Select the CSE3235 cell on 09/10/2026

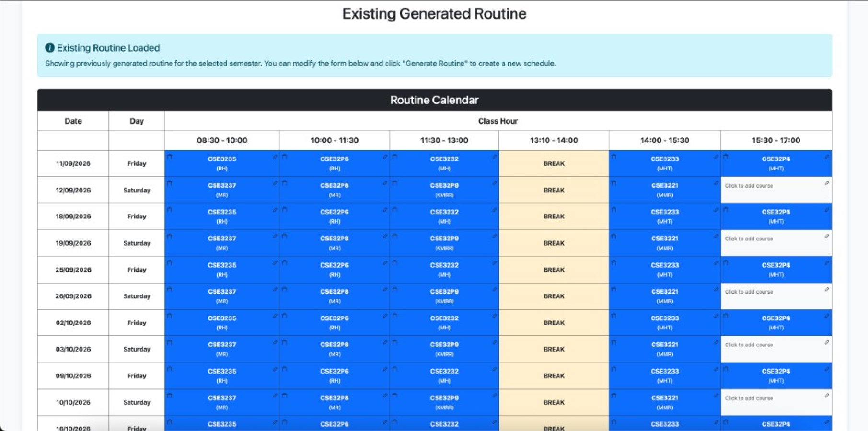coord(222,375)
